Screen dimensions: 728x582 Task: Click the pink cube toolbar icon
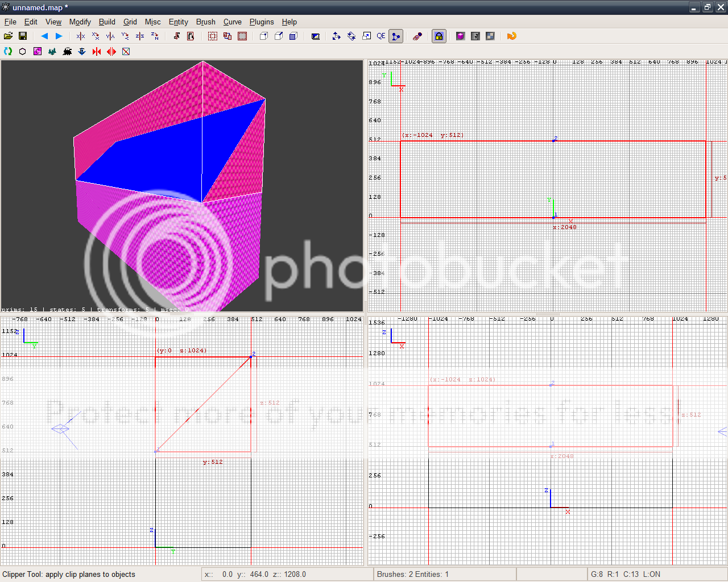pos(460,36)
